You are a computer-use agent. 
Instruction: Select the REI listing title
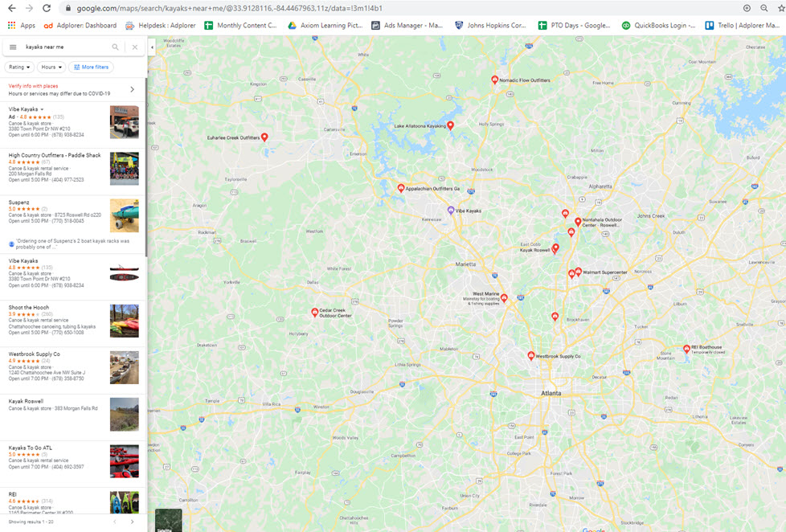pos(13,494)
